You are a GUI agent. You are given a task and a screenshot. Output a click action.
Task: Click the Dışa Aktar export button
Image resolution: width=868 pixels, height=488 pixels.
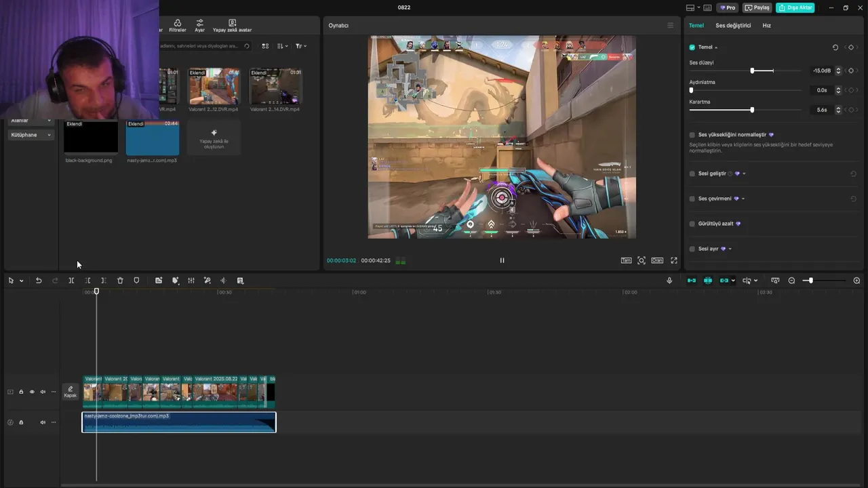coord(795,7)
